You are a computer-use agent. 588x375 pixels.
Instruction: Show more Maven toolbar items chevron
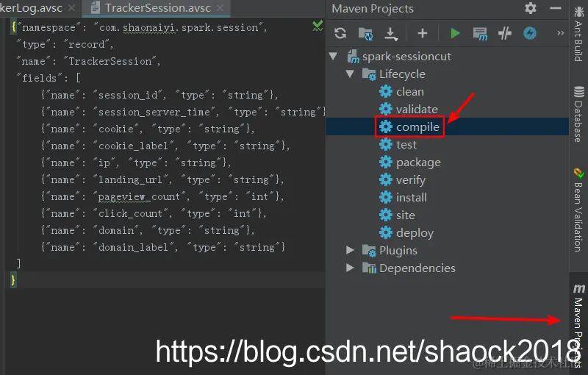pyautogui.click(x=560, y=33)
